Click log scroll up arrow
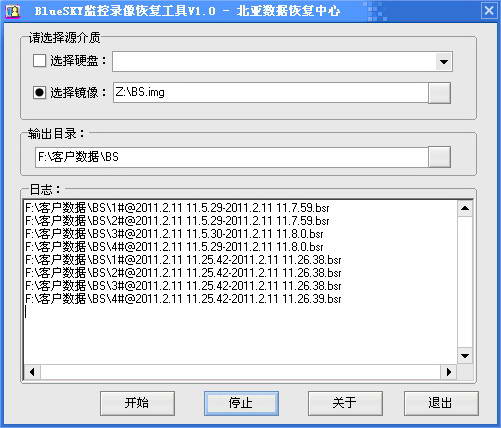The image size is (501, 428). 465,208
